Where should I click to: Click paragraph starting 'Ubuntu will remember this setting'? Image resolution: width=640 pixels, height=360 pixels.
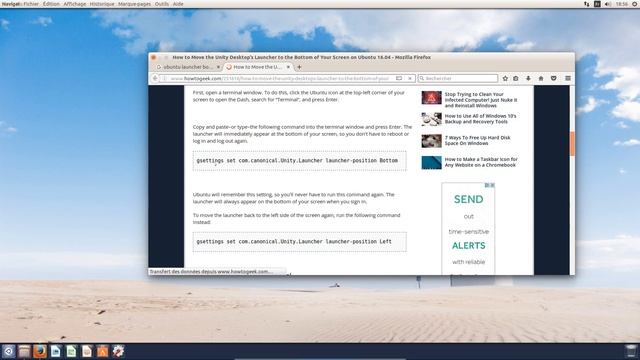click(294, 198)
